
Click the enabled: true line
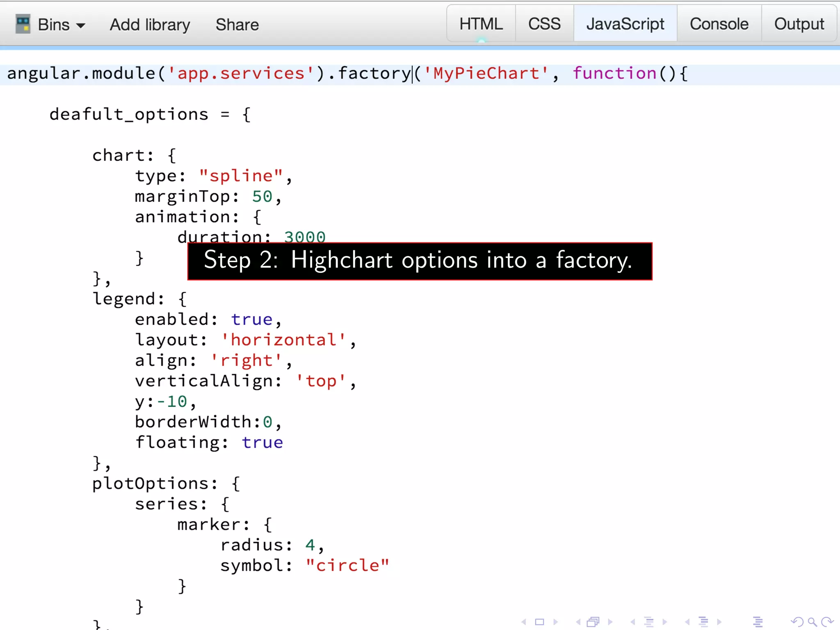208,320
